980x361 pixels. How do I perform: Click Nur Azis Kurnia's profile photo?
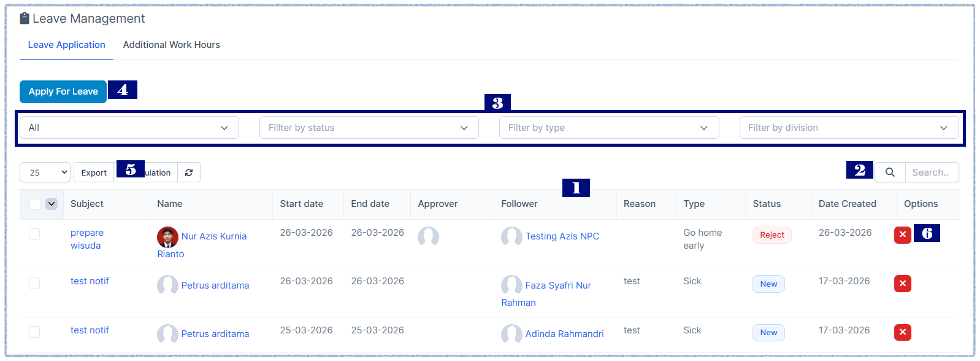[x=167, y=236]
